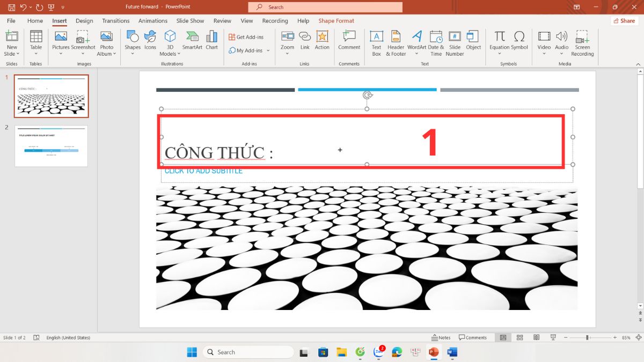Insert a new Comment
Screen dimensions: 644x362
[349, 40]
